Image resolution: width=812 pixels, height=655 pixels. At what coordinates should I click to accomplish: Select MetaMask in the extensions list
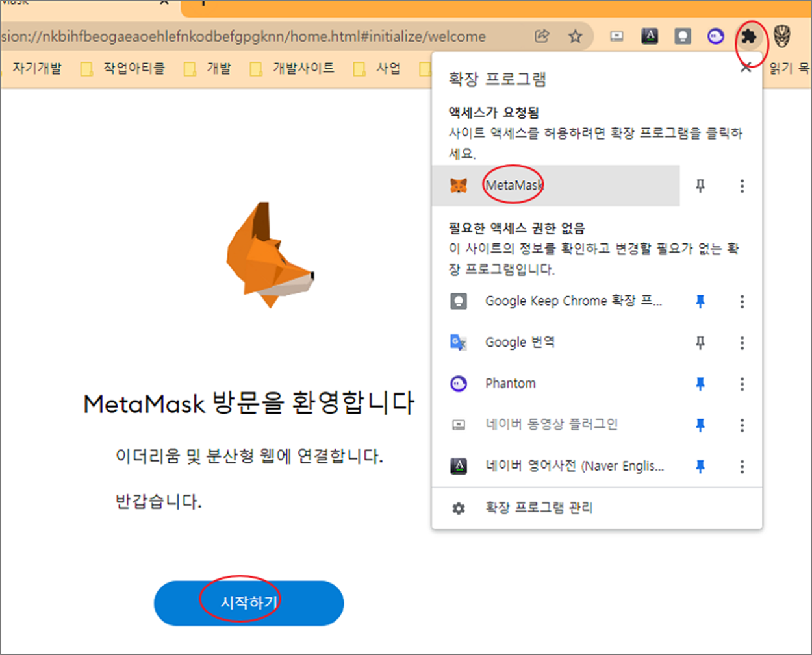tap(556, 186)
